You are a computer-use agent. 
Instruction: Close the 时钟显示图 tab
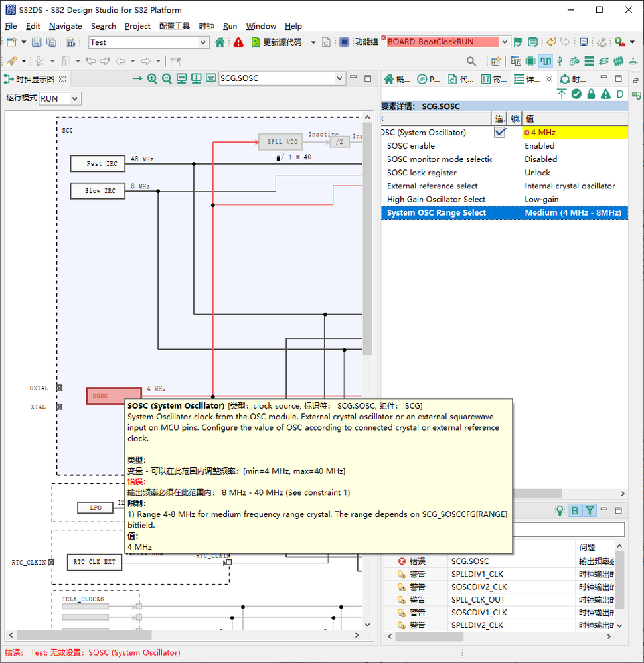[62, 79]
